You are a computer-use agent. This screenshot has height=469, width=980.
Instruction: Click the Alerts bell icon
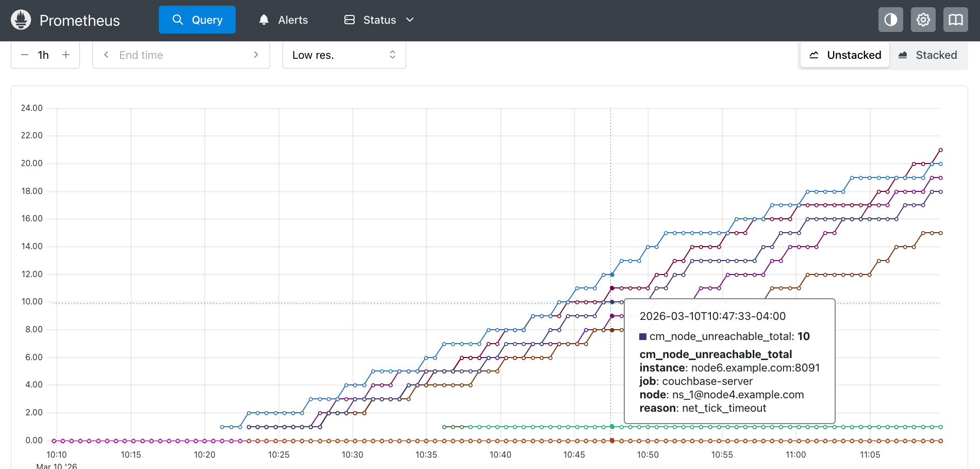tap(263, 19)
